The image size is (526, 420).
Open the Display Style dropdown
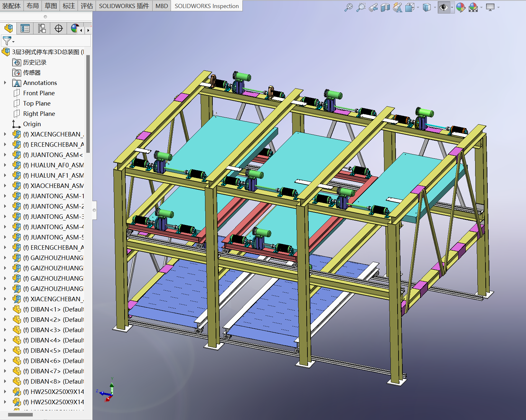click(x=435, y=7)
